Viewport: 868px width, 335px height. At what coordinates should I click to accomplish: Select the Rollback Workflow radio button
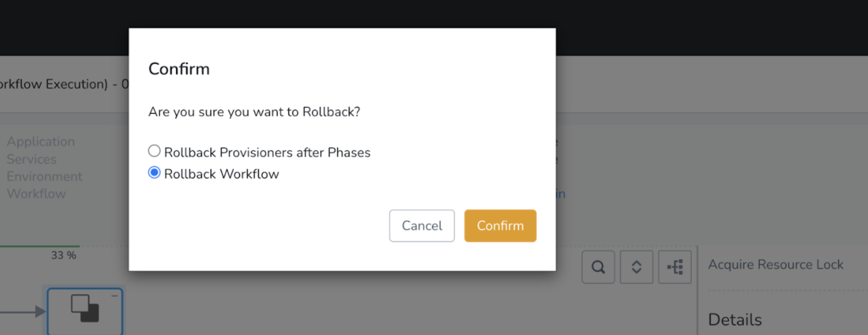pyautogui.click(x=154, y=173)
